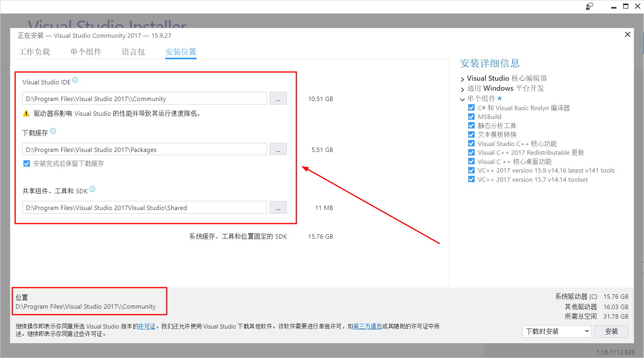Open the feedback icon in title bar
644x358 pixels.
pyautogui.click(x=590, y=6)
